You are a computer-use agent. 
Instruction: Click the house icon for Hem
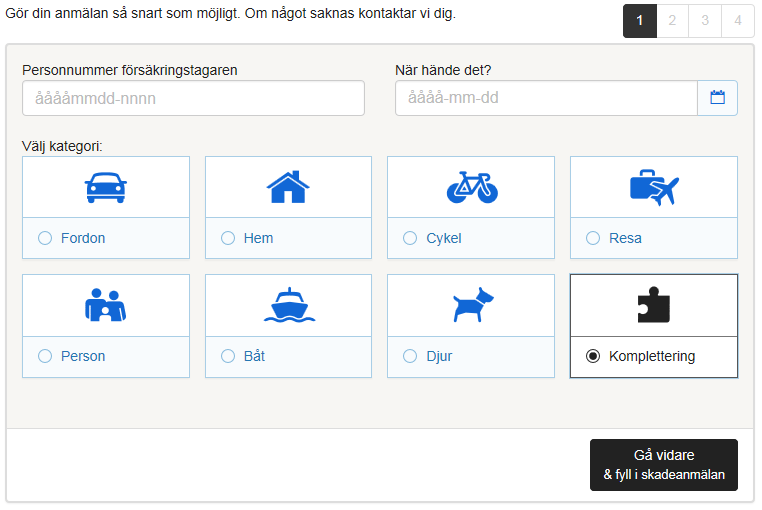point(288,187)
